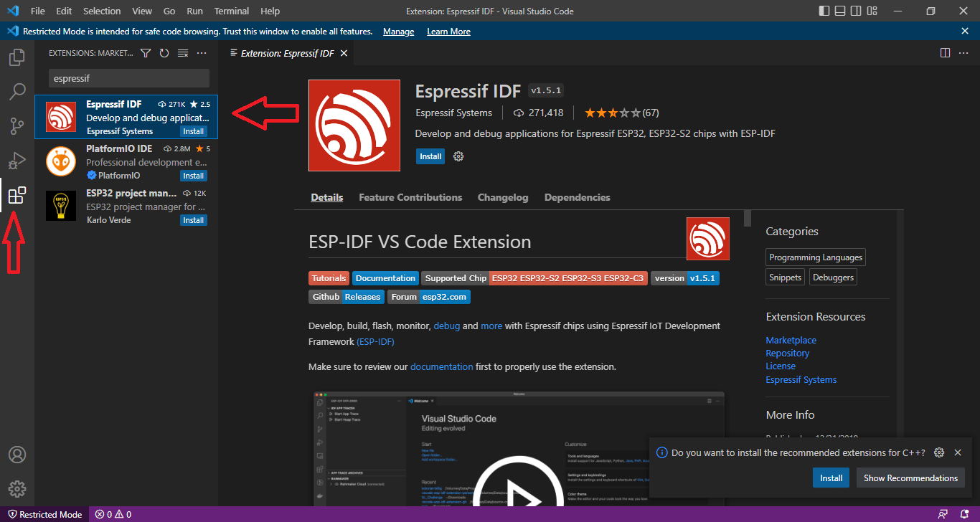Screen dimensions: 980x522
Task: Install Espressif IDF from the list
Action: [x=194, y=131]
